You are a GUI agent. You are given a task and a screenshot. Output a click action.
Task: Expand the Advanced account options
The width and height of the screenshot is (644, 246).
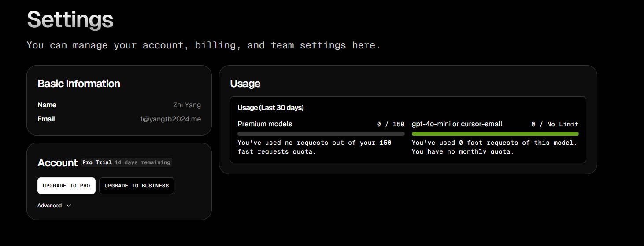pos(54,206)
